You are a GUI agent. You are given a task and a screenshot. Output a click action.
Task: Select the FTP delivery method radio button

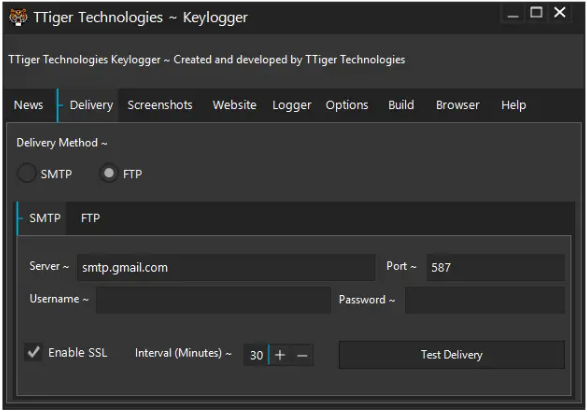point(109,173)
